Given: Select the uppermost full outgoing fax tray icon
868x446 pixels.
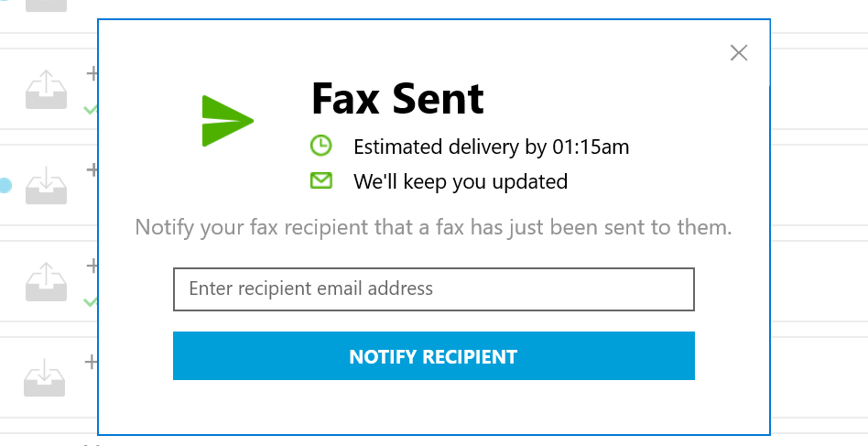Looking at the screenshot, I should pyautogui.click(x=46, y=89).
